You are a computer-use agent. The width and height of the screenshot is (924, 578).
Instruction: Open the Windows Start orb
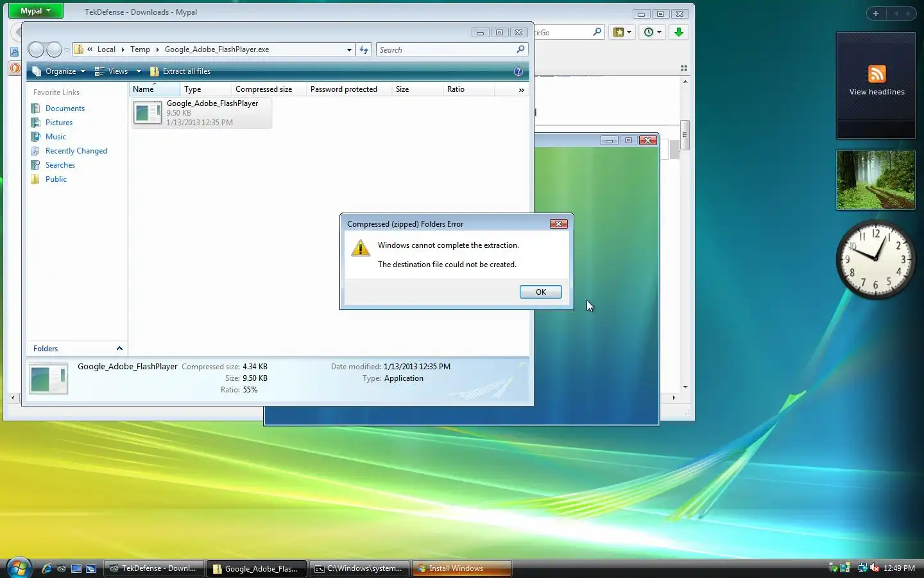(18, 568)
